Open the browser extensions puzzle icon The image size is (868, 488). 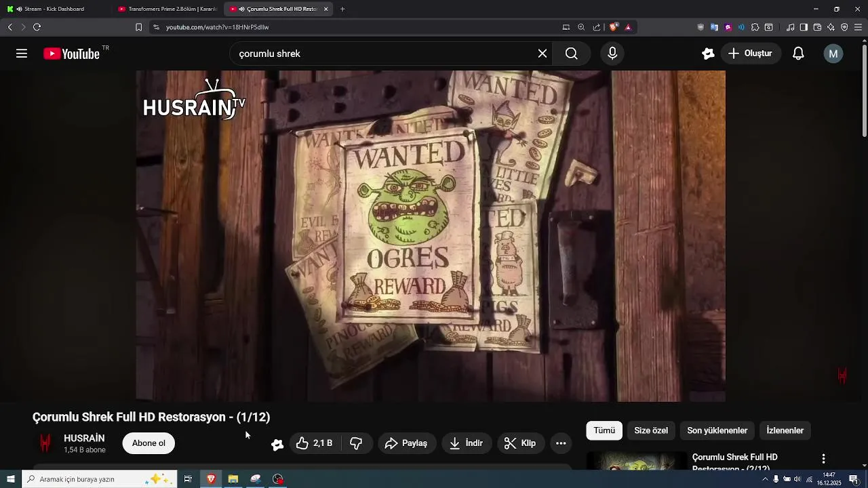coord(755,27)
